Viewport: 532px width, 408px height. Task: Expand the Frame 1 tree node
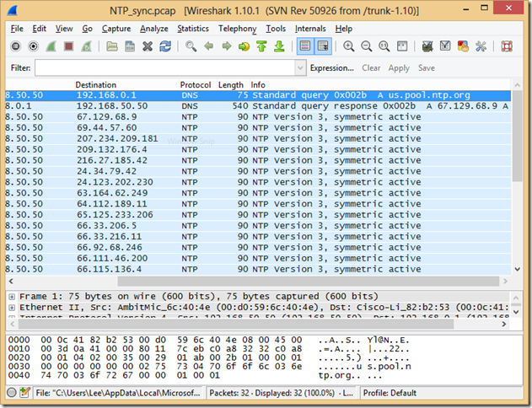click(12, 297)
